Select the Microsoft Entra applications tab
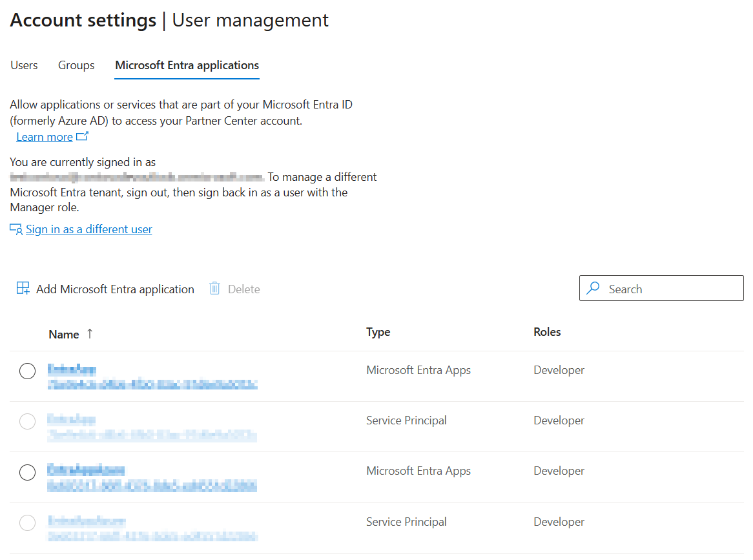Screen dimensions: 753x560 tap(187, 65)
